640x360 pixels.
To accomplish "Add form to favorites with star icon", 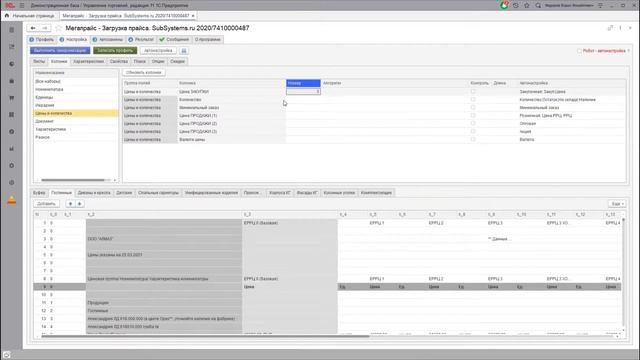I will 58,28.
